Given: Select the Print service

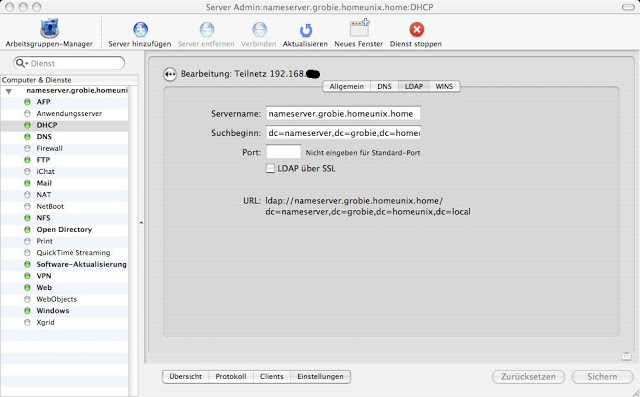Looking at the screenshot, I should (x=64, y=241).
